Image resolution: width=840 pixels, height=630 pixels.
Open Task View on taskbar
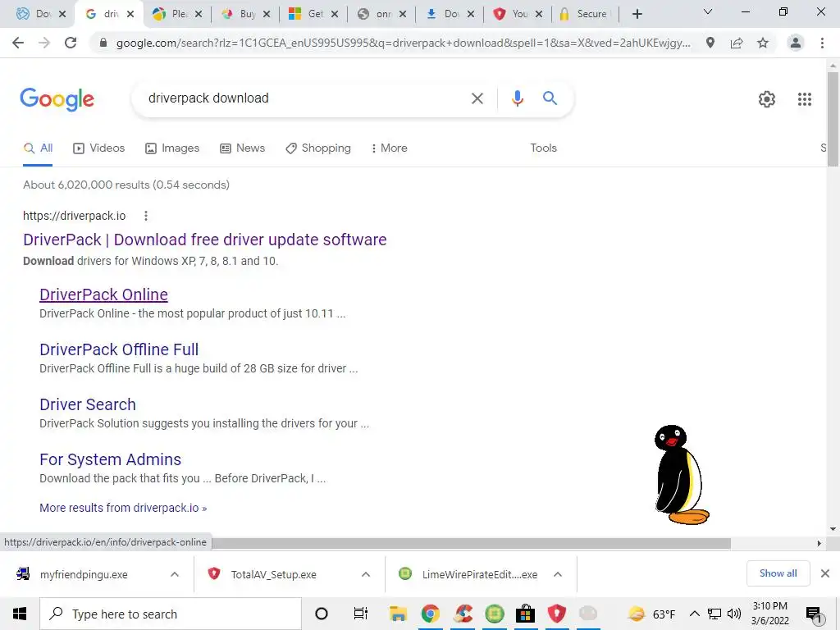point(361,614)
